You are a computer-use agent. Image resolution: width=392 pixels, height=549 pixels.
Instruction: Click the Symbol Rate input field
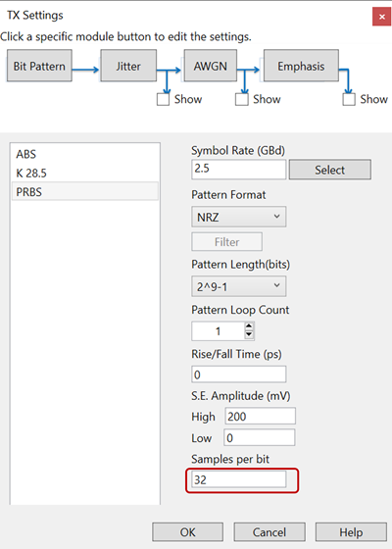click(x=239, y=169)
